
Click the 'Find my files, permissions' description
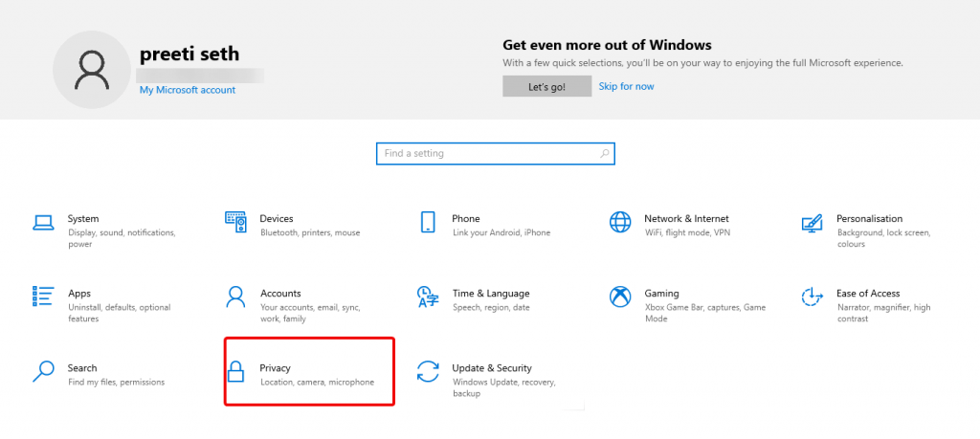116,383
